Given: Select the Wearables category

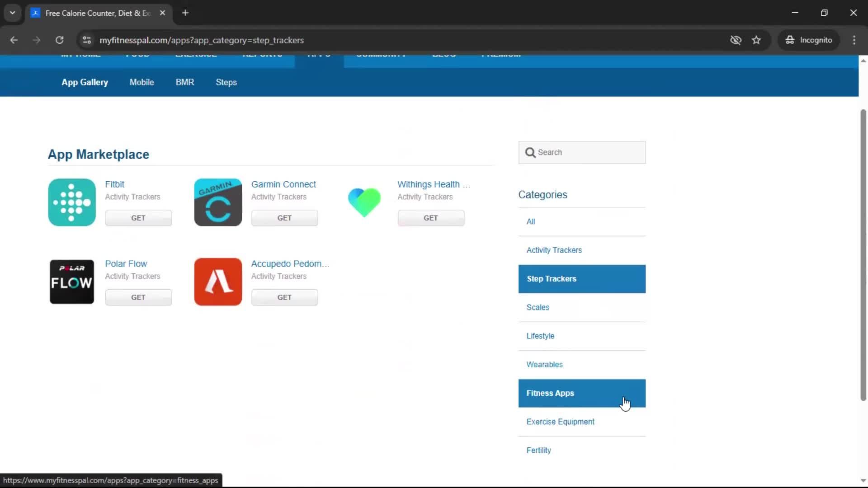Looking at the screenshot, I should tap(582, 365).
